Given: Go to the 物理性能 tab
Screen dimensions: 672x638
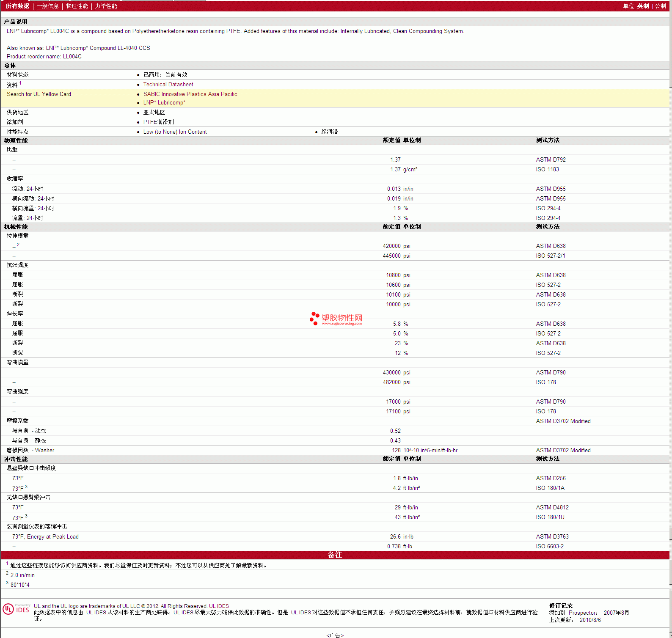Looking at the screenshot, I should 77,6.
